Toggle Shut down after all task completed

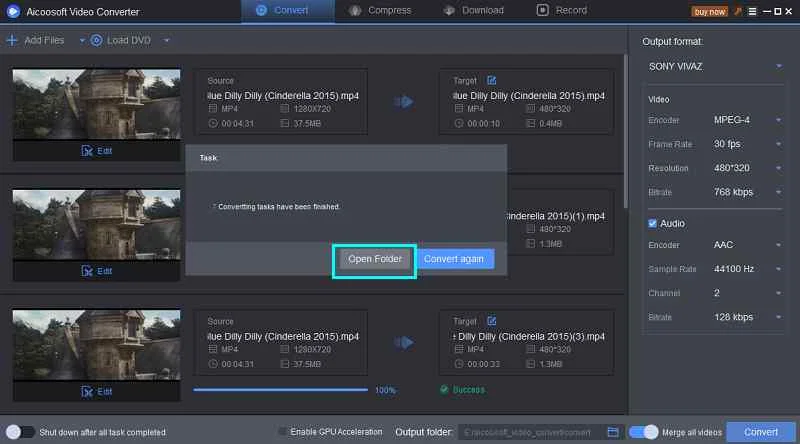tap(20, 432)
